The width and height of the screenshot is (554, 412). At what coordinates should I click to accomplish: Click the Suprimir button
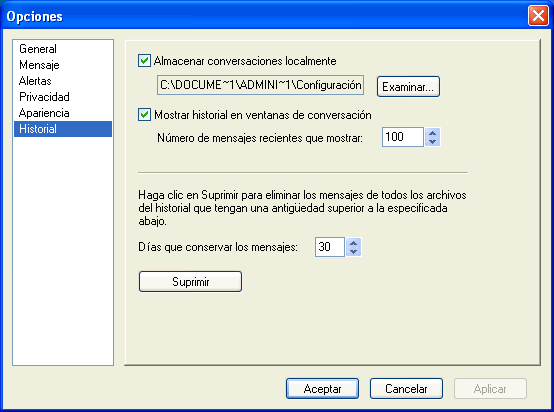point(190,282)
